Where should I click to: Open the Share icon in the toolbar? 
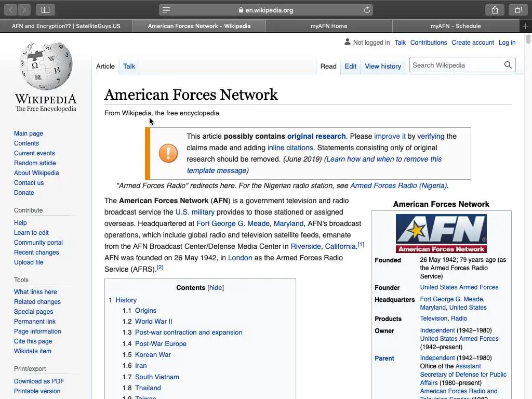coord(495,10)
